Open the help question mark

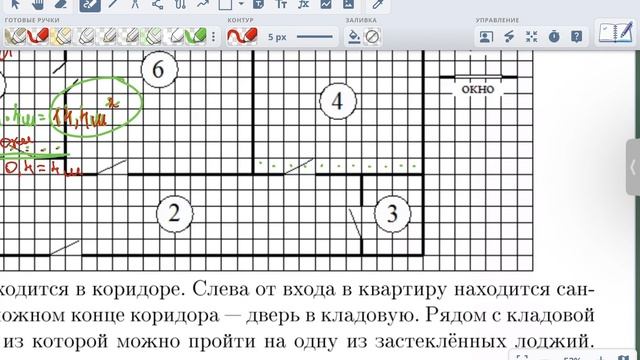(x=576, y=37)
